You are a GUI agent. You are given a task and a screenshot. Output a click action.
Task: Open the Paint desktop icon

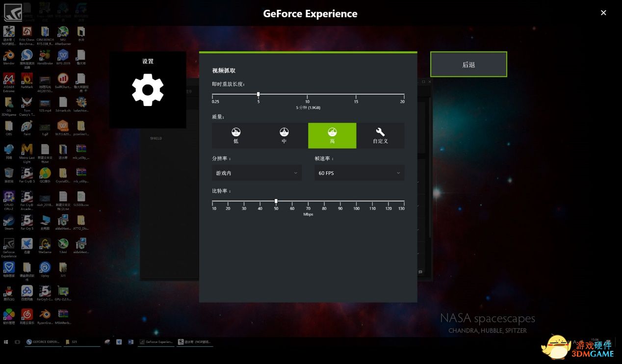point(27,128)
